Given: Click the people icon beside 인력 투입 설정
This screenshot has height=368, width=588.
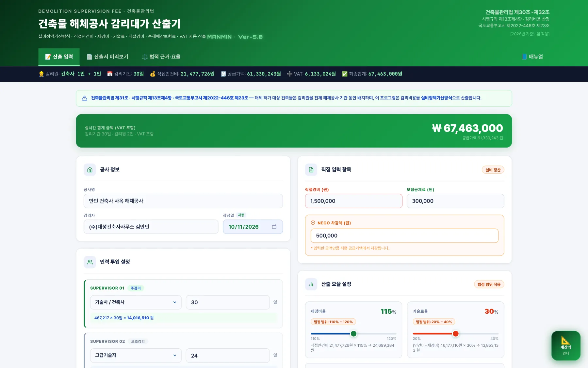Looking at the screenshot, I should point(90,262).
